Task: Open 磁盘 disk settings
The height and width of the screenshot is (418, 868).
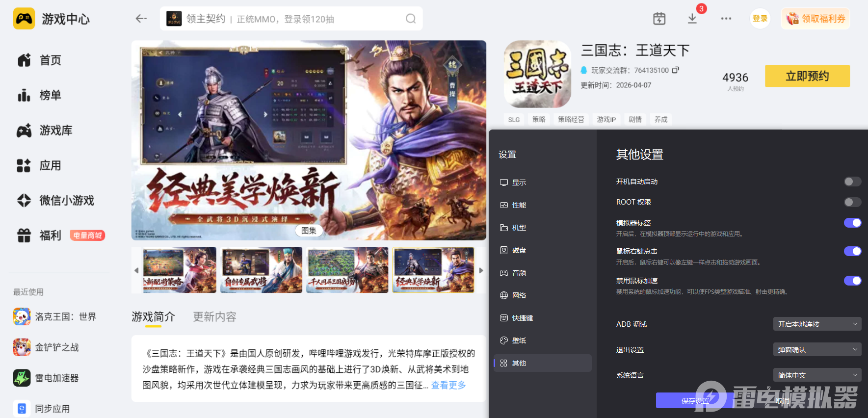Action: (x=543, y=250)
